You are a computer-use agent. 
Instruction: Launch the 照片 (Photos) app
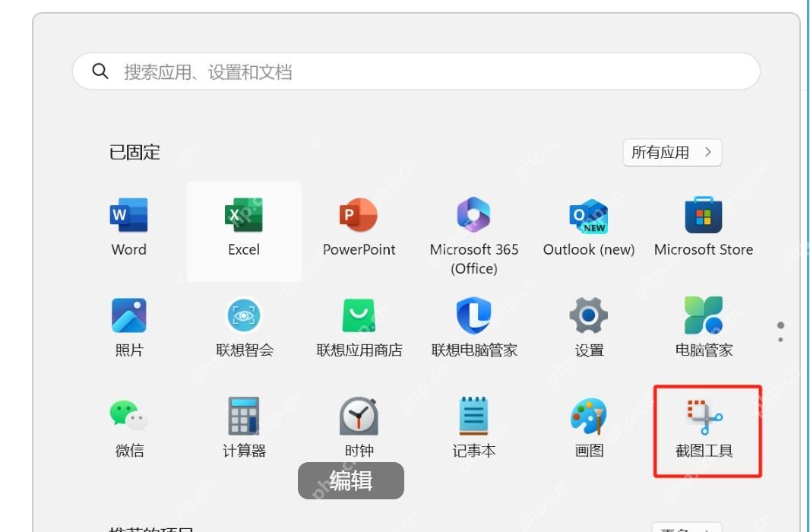click(x=128, y=315)
